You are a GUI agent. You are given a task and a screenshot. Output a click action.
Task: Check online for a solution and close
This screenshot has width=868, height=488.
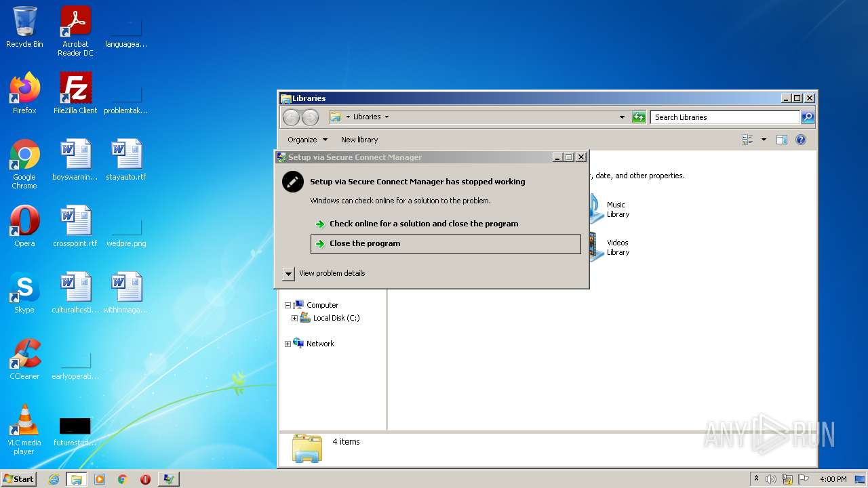point(424,224)
